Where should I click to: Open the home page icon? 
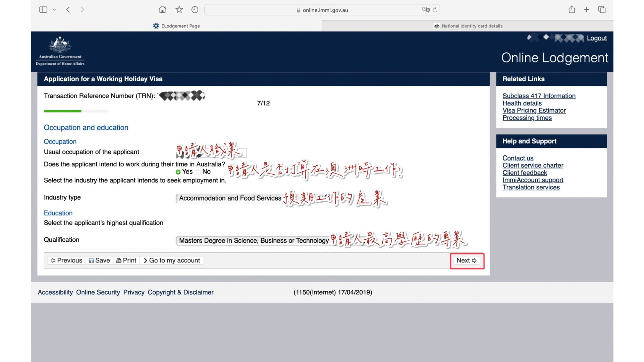click(162, 10)
